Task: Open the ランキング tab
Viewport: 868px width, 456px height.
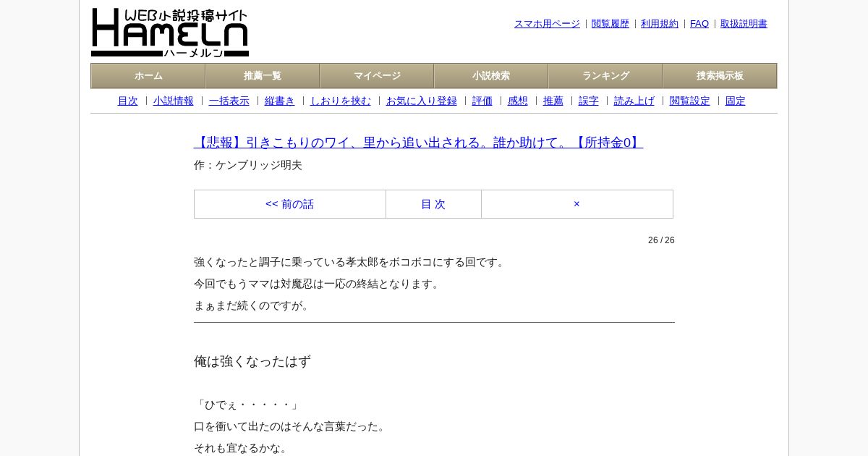Action: click(605, 76)
